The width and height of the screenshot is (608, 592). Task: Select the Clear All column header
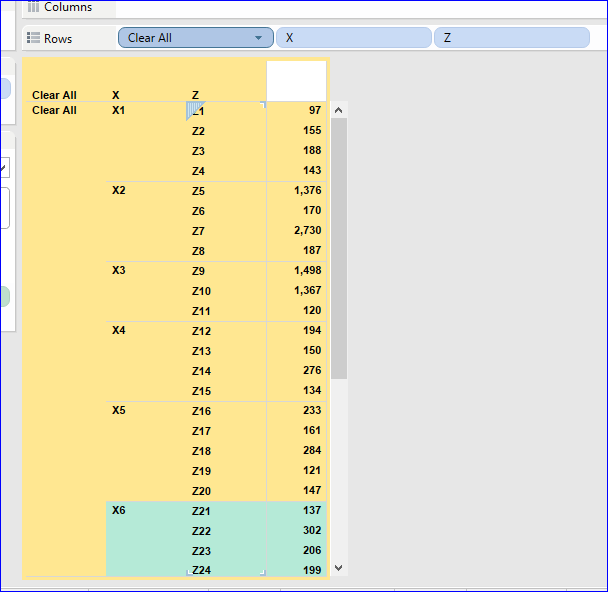(x=54, y=95)
